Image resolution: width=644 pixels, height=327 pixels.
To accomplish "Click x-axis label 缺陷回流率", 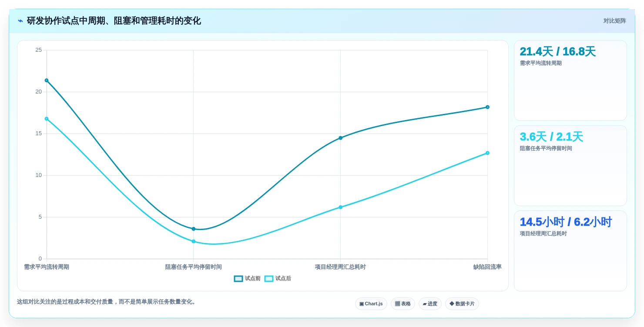I will point(487,267).
